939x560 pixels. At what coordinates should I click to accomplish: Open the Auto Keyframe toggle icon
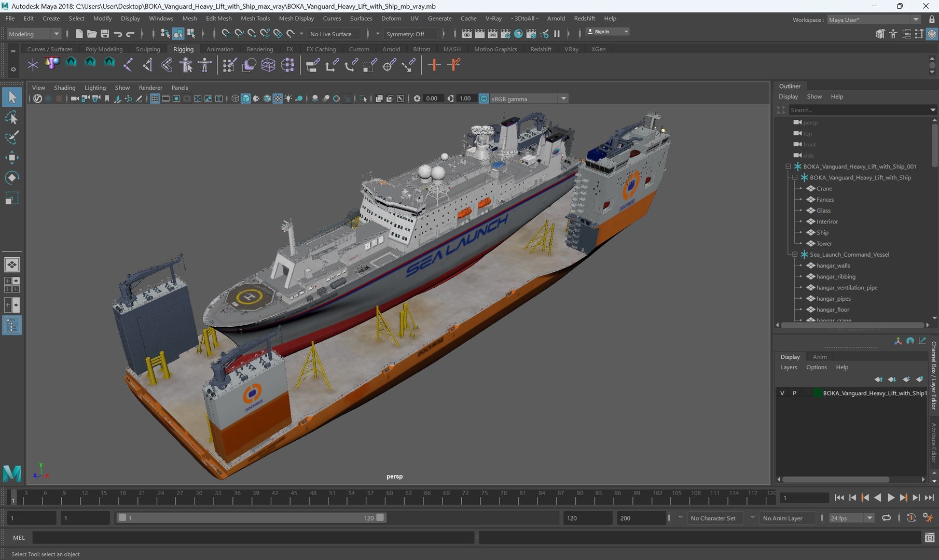click(x=911, y=517)
